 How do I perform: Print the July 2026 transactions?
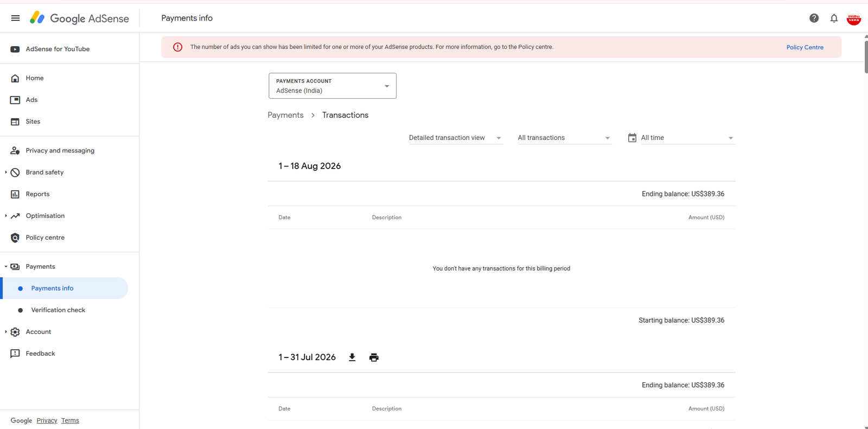click(374, 357)
